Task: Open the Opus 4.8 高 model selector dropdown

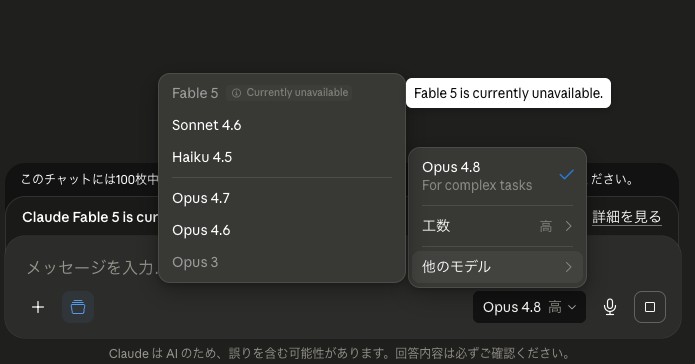Action: point(529,307)
